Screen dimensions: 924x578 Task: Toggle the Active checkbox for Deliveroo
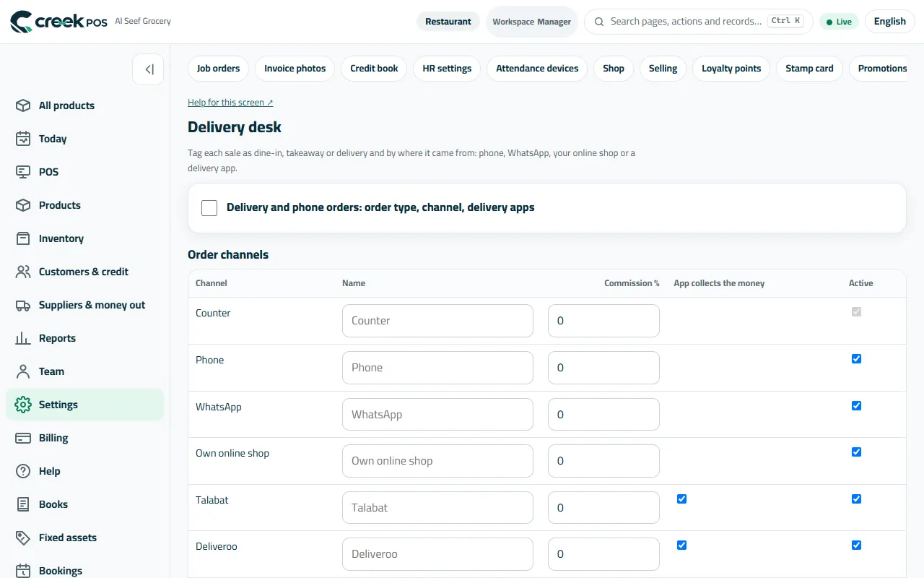click(856, 545)
